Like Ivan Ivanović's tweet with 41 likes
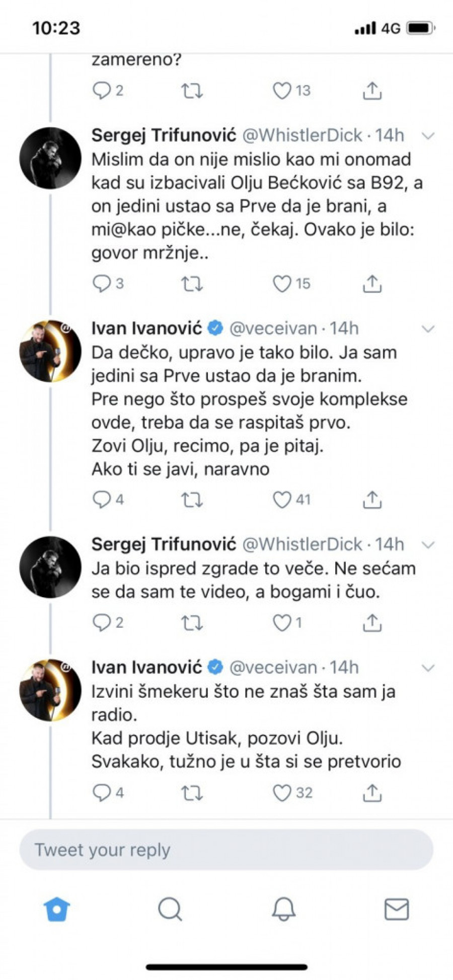The height and width of the screenshot is (980, 453). [x=282, y=500]
